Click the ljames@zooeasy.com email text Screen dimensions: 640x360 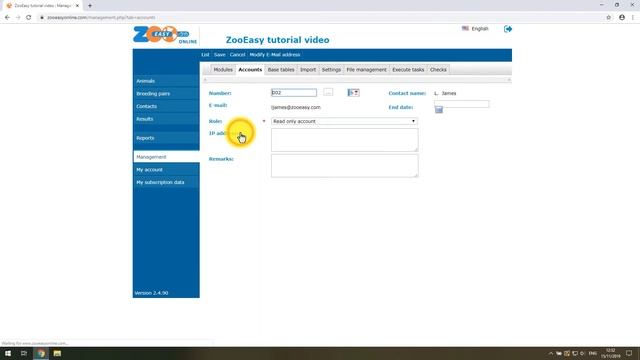(296, 107)
